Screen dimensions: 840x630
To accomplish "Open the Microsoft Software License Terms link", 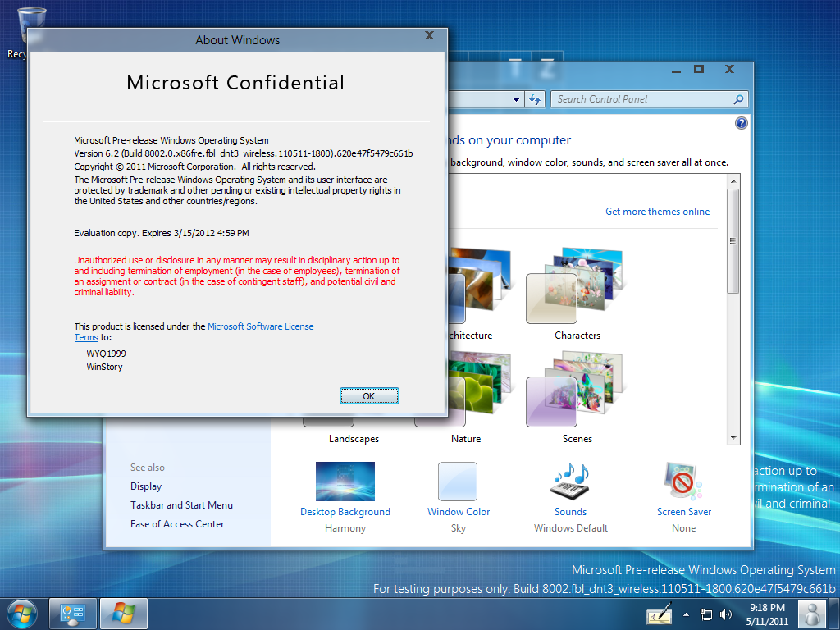I will tap(260, 326).
